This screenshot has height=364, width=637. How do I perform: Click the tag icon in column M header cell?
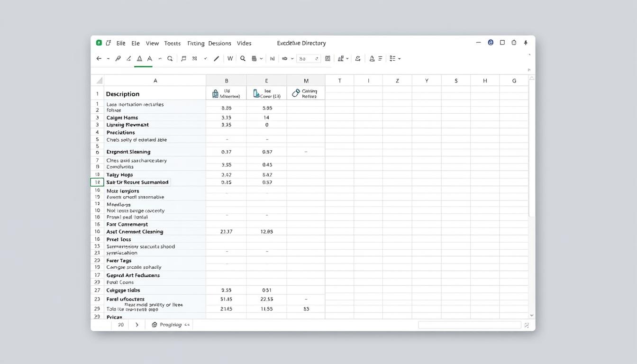[296, 93]
